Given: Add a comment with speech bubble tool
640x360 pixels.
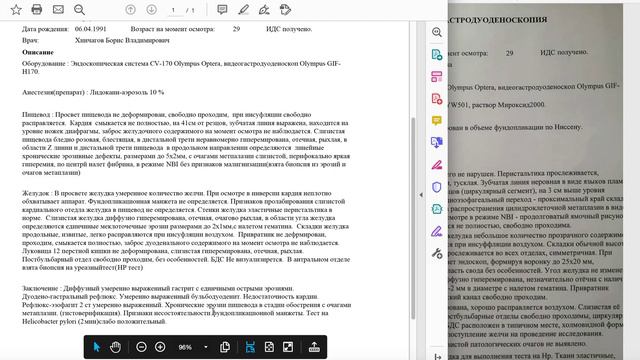Looking at the screenshot, I should tap(222, 9).
